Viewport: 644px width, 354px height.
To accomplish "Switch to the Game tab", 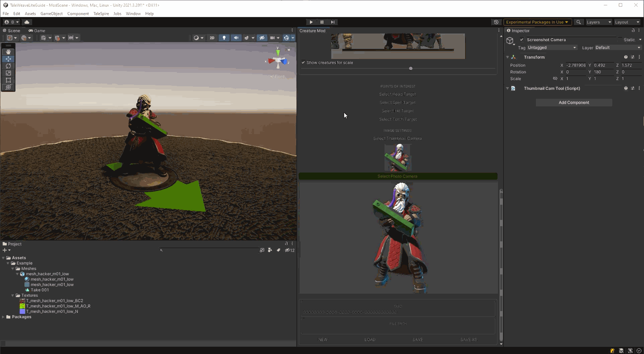I will [x=38, y=31].
